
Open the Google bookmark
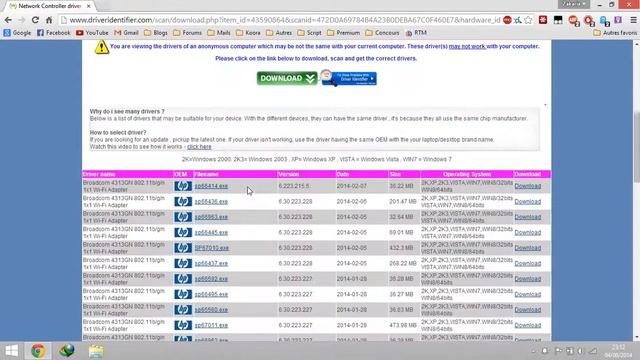[x=17, y=33]
